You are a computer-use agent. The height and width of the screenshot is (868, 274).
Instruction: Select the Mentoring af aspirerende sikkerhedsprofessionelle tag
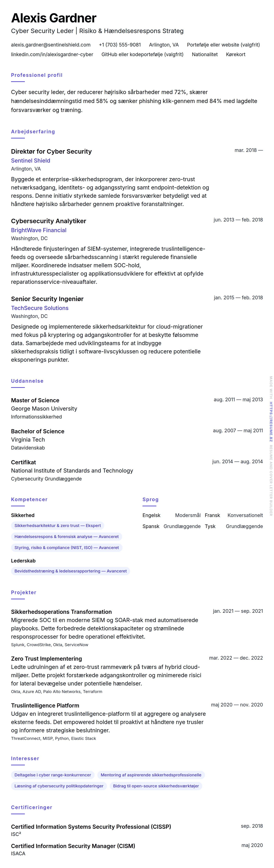click(x=151, y=775)
